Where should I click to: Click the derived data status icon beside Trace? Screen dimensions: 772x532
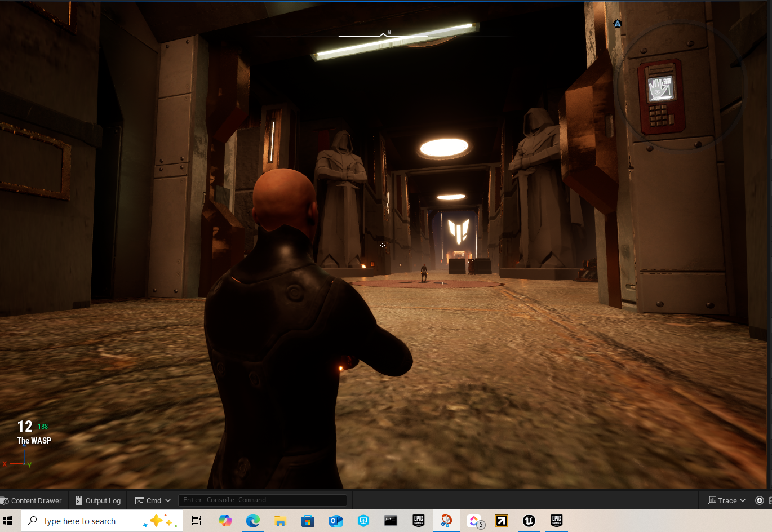(x=760, y=500)
